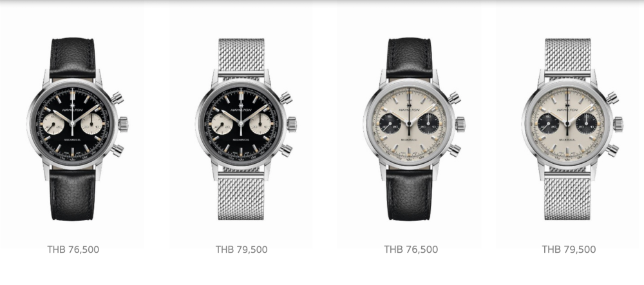Select THB 79,500 price below cream mesh watch
Screen dimensions: 644x285
tap(569, 250)
